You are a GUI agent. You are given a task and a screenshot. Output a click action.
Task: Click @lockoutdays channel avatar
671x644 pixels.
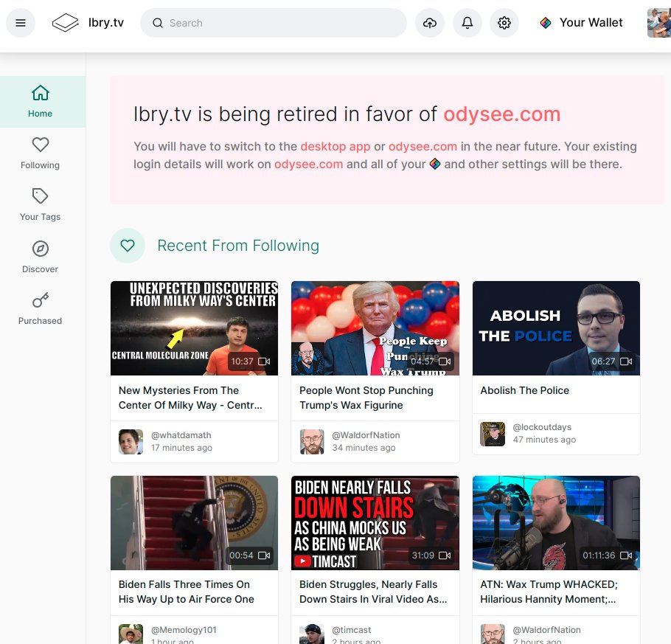pos(493,434)
